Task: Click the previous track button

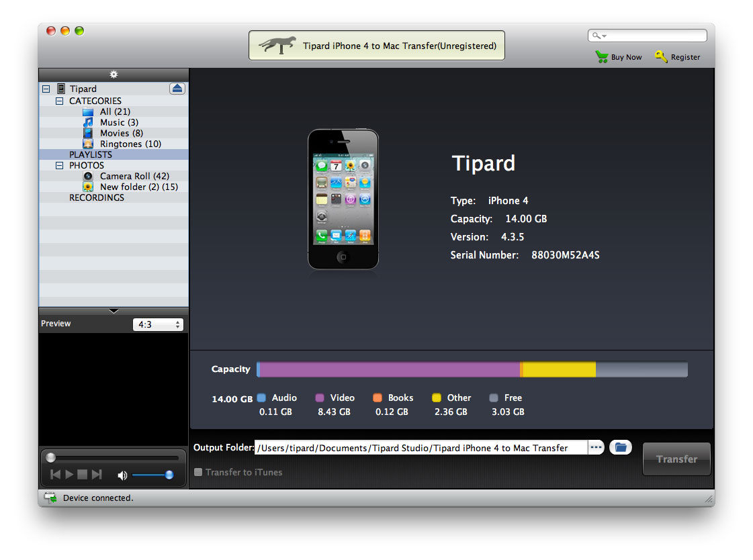Action: (x=56, y=475)
